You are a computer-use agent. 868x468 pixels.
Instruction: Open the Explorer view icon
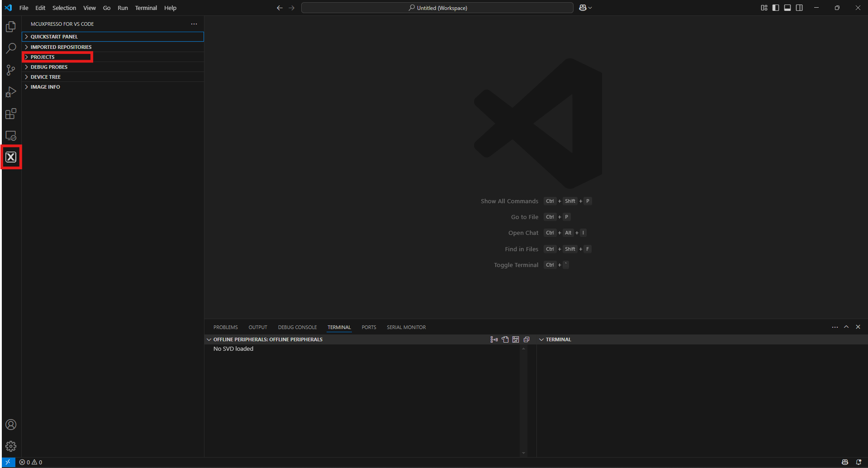tap(11, 26)
